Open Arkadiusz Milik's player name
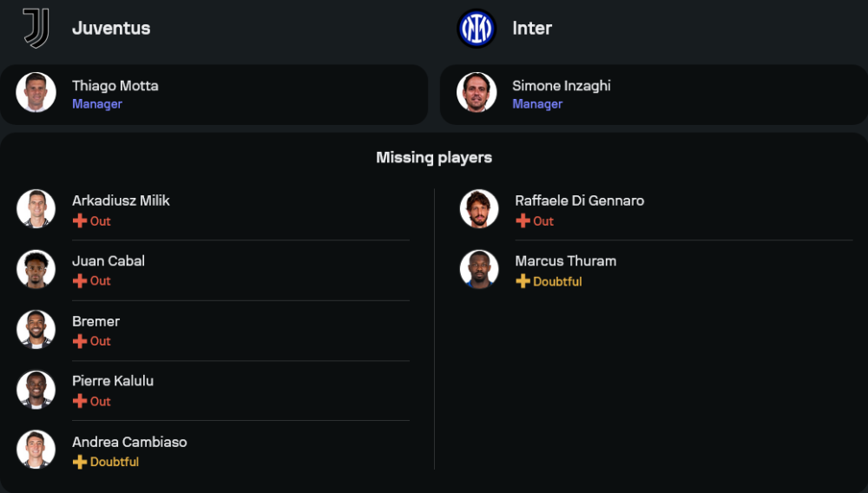The height and width of the screenshot is (493, 868). [x=121, y=200]
